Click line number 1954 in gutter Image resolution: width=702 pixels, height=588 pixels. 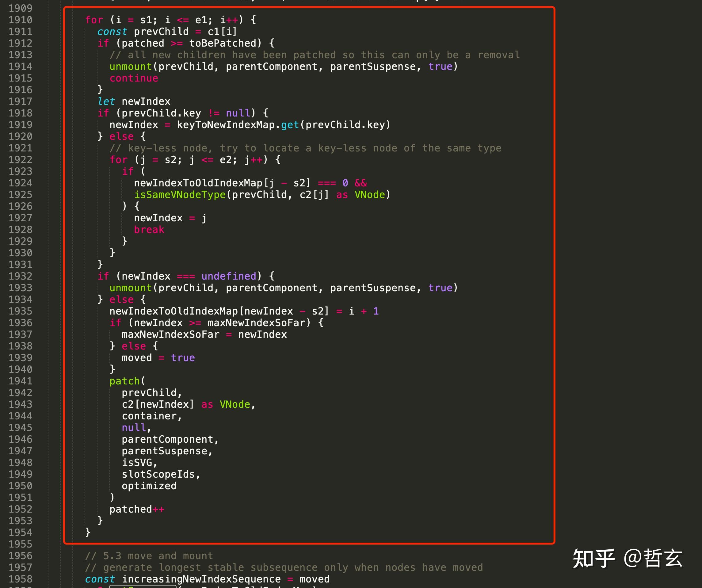(21, 532)
